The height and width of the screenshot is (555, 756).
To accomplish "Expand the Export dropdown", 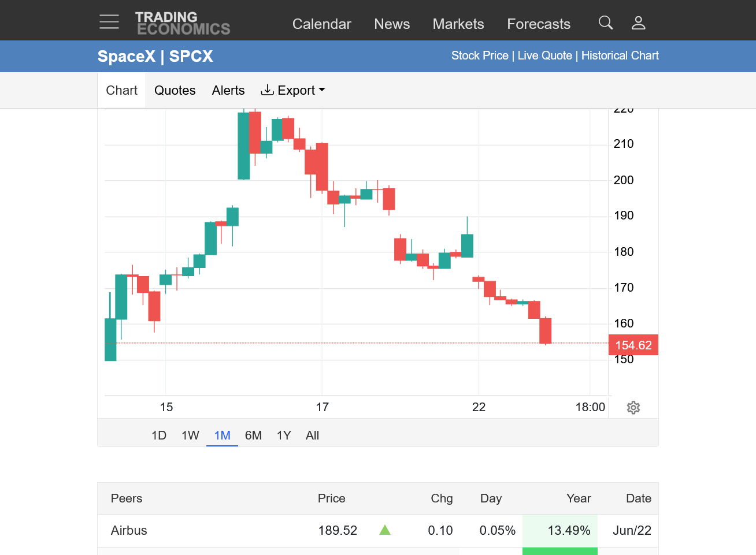I will 293,90.
